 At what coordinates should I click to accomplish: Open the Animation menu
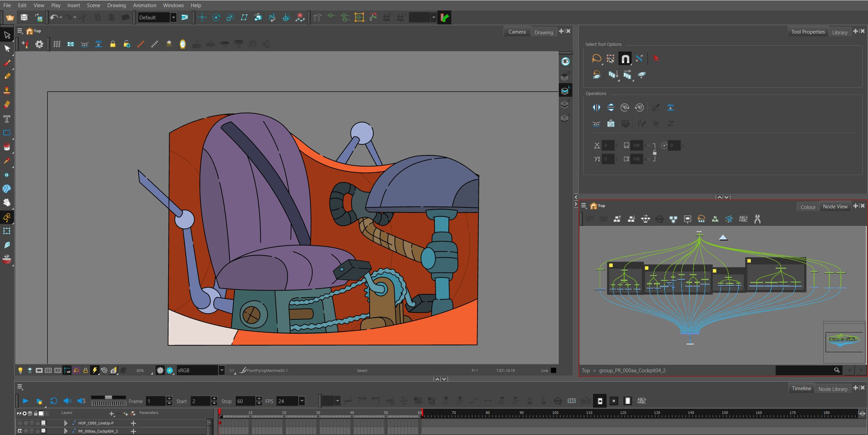point(144,5)
